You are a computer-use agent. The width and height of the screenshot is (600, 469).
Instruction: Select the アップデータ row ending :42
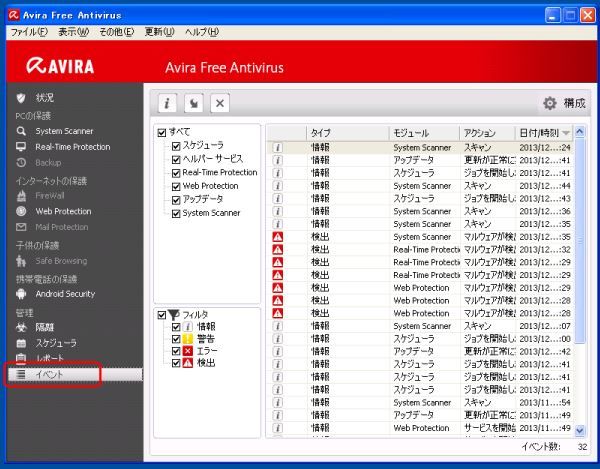419,352
